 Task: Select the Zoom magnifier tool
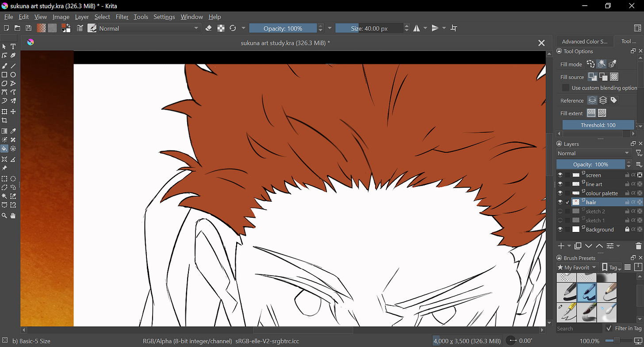(4, 216)
